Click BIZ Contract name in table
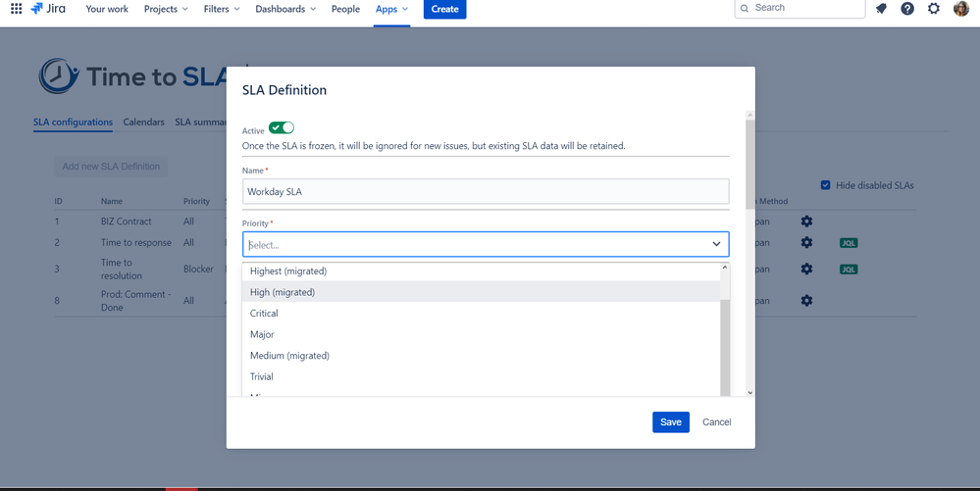 (x=127, y=221)
